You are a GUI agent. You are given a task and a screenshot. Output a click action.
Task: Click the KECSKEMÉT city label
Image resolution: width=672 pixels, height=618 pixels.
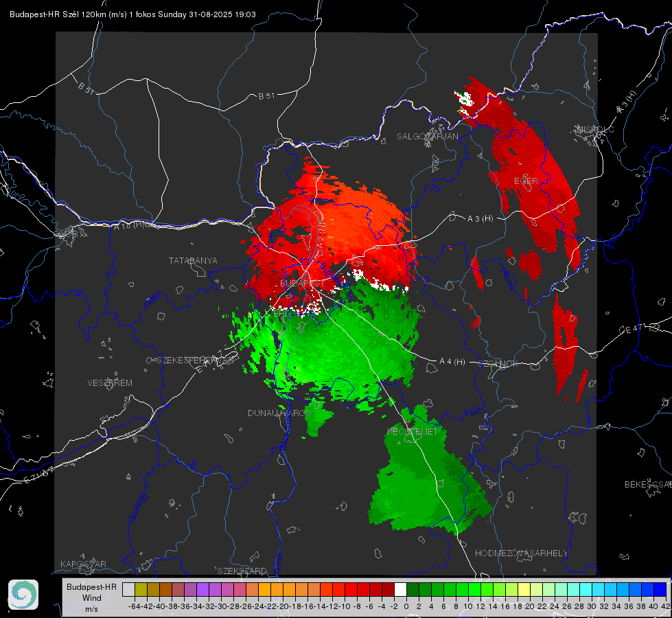(413, 431)
